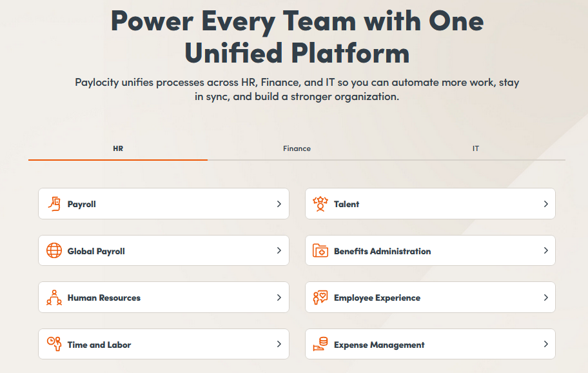
Task: Click the Benefits Administration folder icon
Action: click(320, 250)
